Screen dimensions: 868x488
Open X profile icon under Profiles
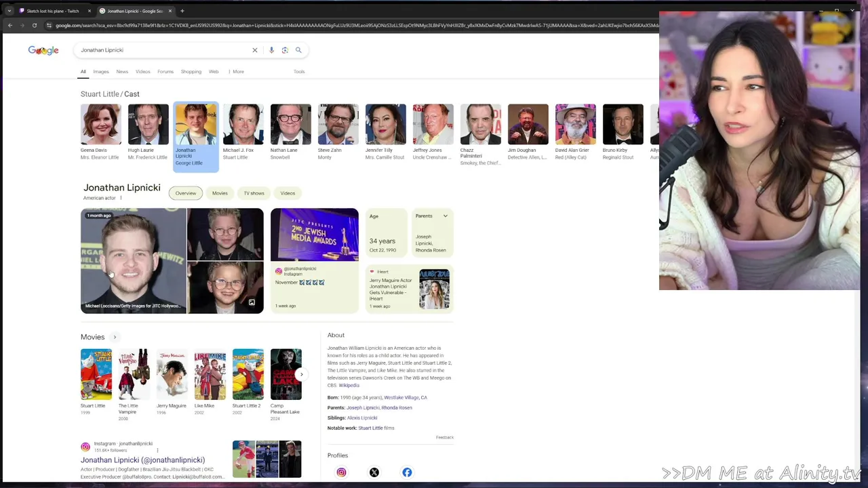click(374, 472)
